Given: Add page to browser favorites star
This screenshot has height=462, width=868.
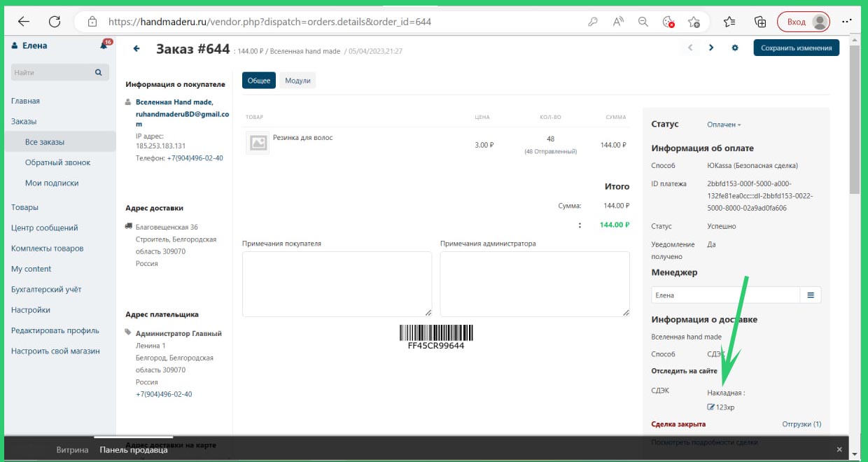Looking at the screenshot, I should point(694,22).
